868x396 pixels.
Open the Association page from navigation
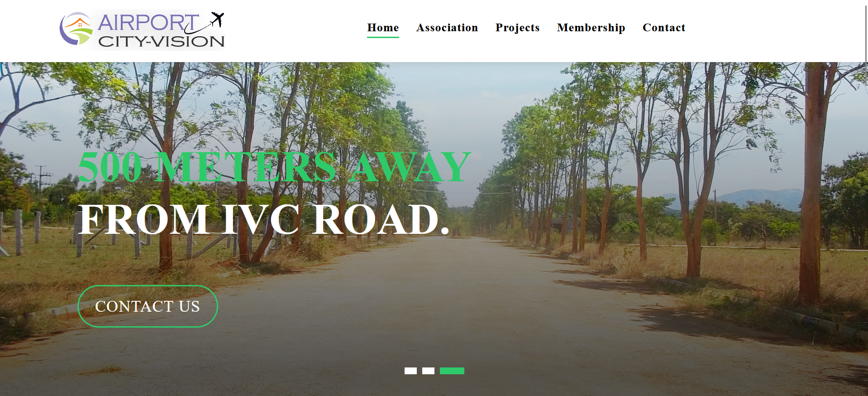coord(447,28)
